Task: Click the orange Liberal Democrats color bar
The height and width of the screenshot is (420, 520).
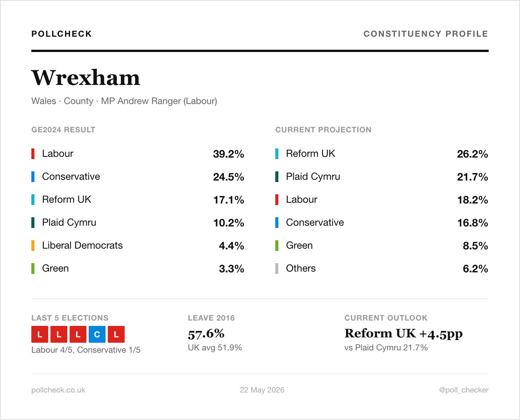Action: click(33, 246)
